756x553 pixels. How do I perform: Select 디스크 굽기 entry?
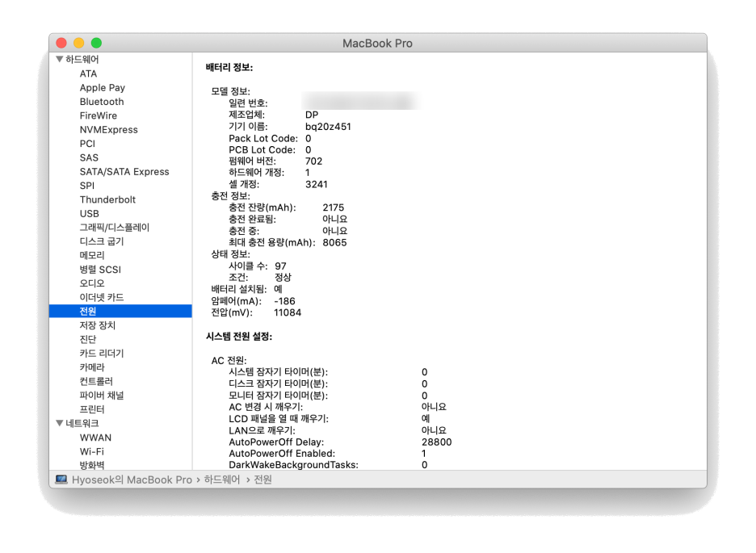(x=102, y=241)
